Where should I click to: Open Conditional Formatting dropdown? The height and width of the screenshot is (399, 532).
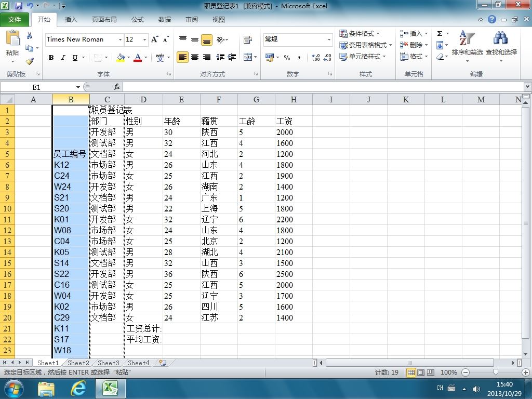tap(360, 33)
